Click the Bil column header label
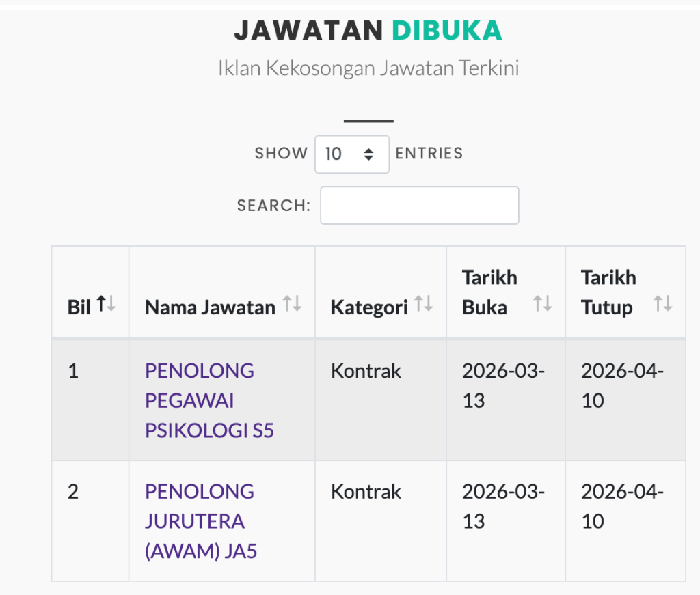Screen dimensions: 700x595 [x=79, y=307]
